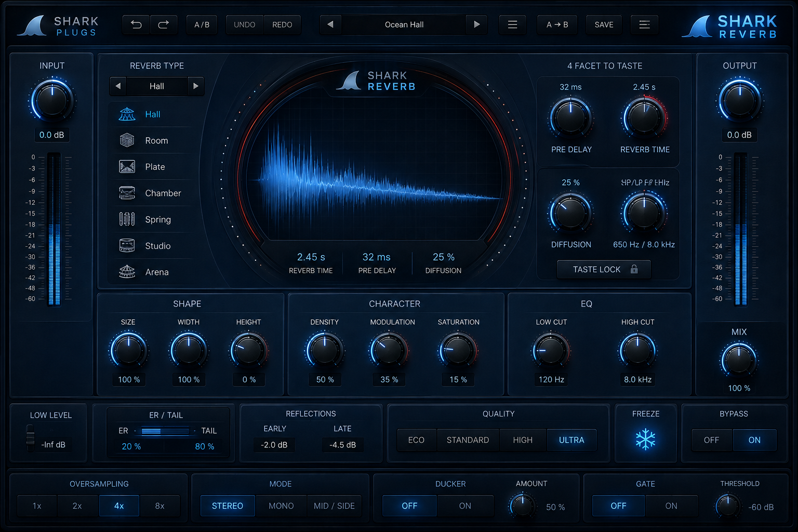Click the Mix knob

coord(739,360)
